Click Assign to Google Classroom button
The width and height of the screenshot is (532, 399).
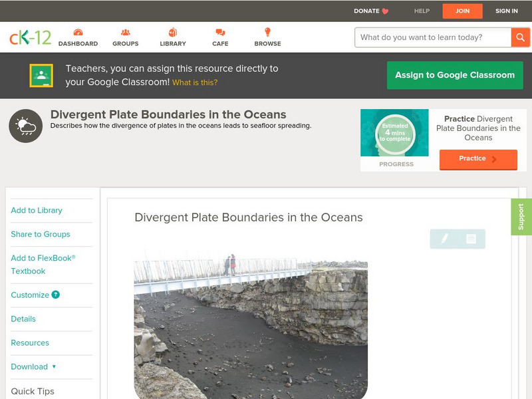[455, 75]
